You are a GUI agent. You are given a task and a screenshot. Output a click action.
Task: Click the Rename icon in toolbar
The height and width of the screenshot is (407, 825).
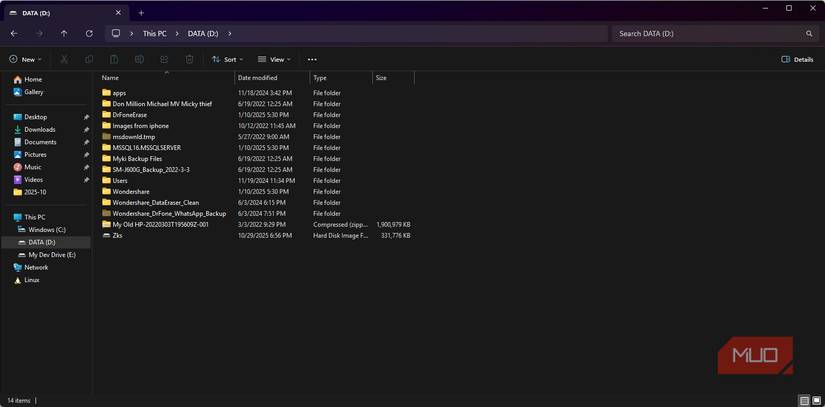tap(139, 59)
